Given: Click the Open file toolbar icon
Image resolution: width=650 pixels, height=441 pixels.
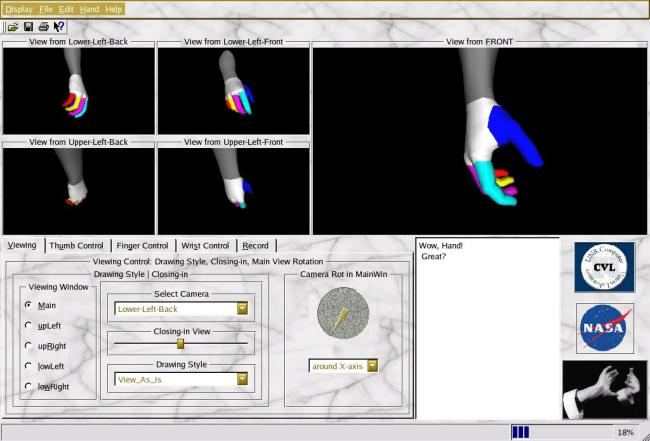Looking at the screenshot, I should 14,26.
